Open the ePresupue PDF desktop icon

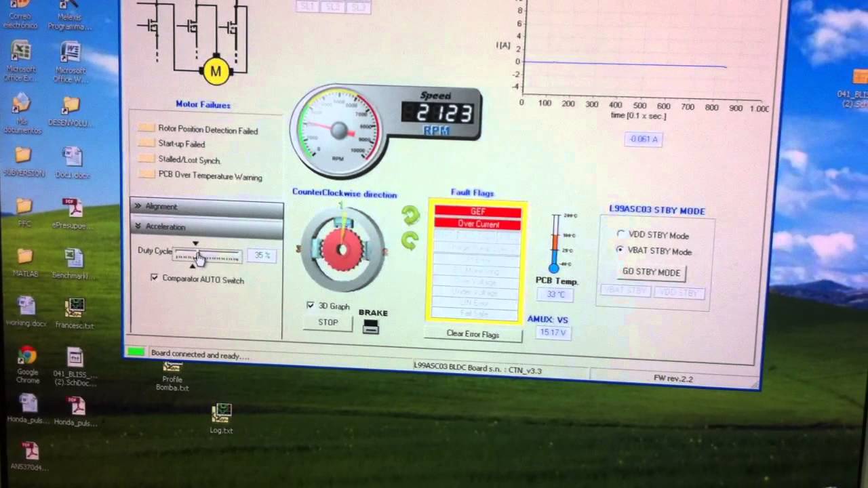(73, 213)
